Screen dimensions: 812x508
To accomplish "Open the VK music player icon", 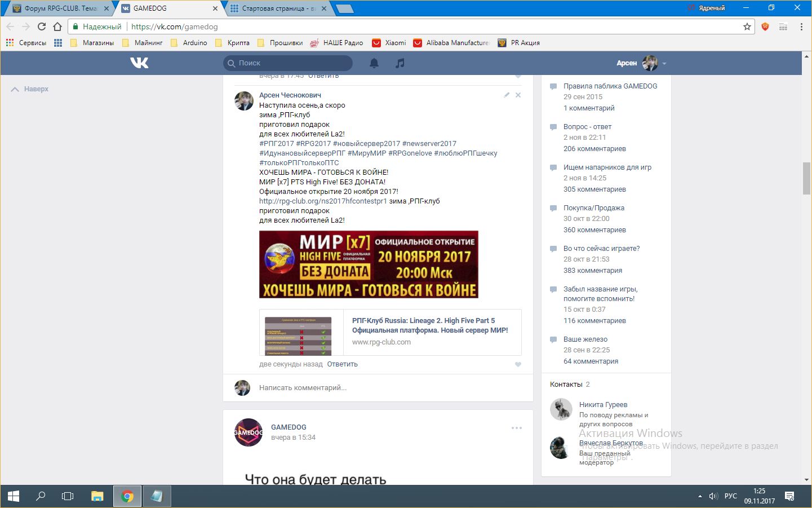I will [x=400, y=63].
